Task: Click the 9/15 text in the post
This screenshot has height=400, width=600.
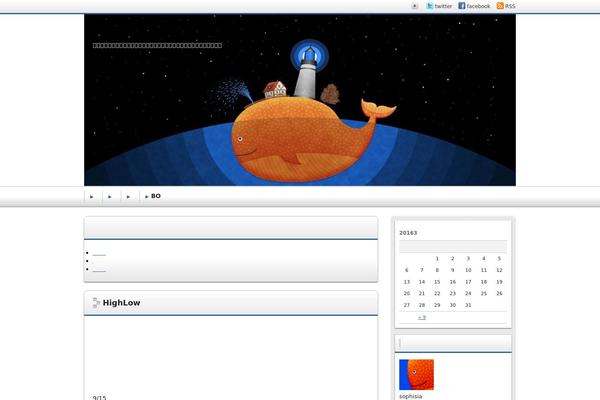Action: click(x=99, y=397)
